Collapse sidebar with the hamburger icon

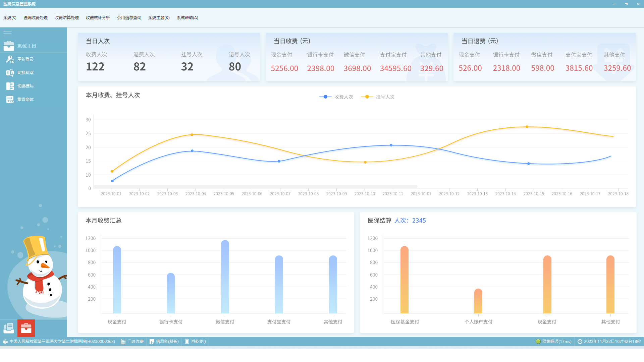[7, 33]
